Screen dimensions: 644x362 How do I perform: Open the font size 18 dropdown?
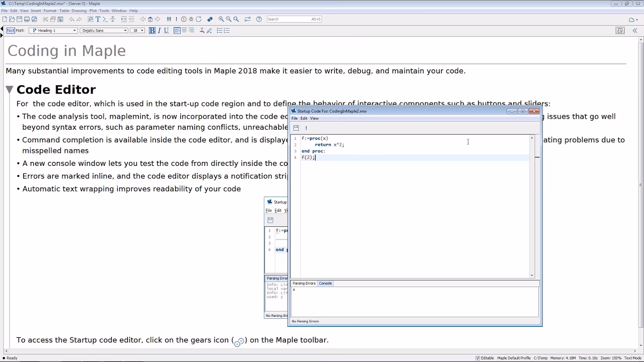(x=137, y=30)
